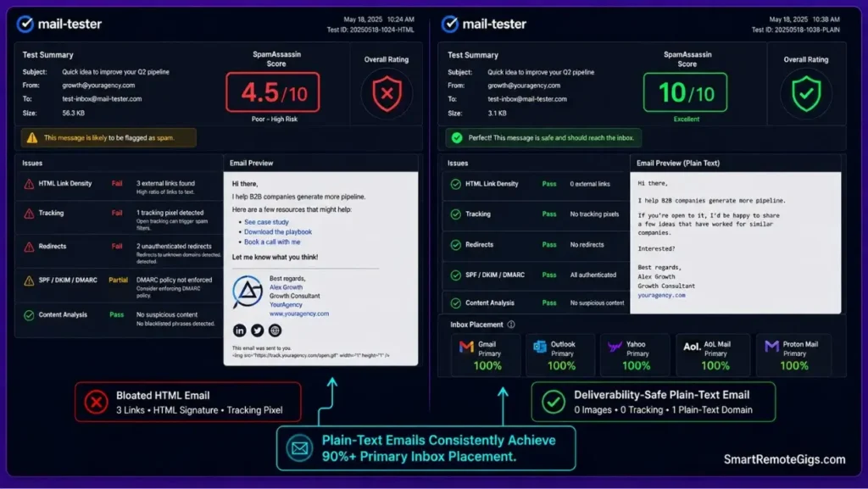Click the Yahoo icon in Inbox Placement
Viewport: 868px width, 489px height.
click(x=615, y=347)
